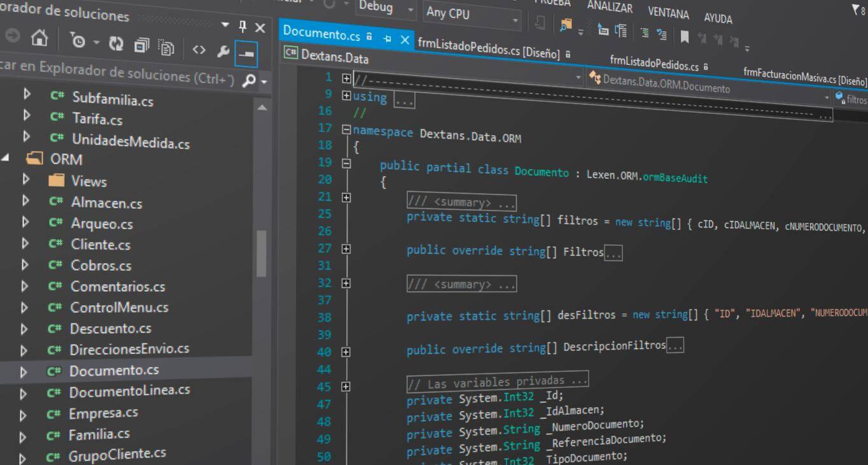Close the Documento.cs tab
The width and height of the screenshot is (868, 465).
tap(405, 39)
